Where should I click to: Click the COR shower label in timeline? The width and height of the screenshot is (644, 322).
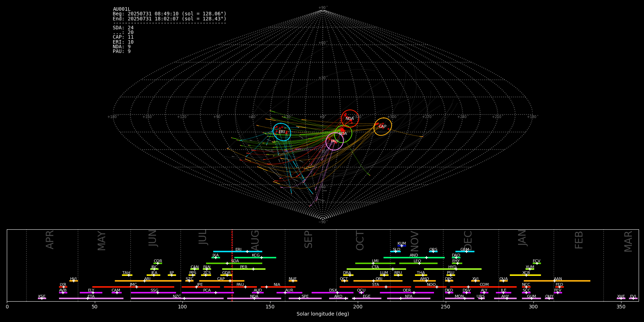click(158, 261)
